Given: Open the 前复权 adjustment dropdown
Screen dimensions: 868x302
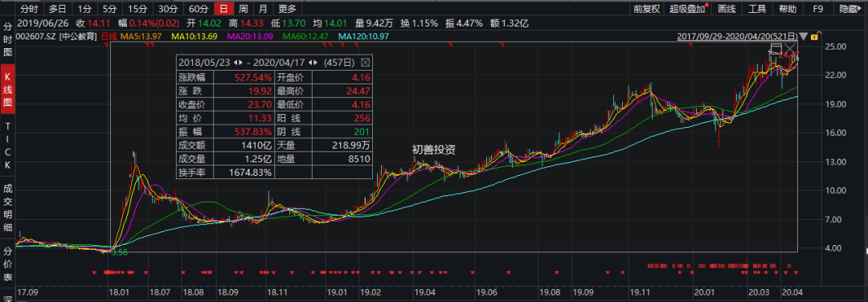Looking at the screenshot, I should pos(647,8).
